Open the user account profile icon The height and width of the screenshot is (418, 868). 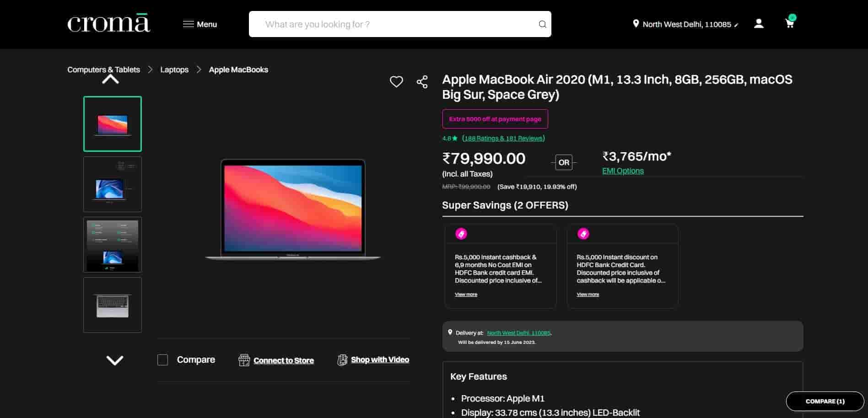click(x=759, y=24)
